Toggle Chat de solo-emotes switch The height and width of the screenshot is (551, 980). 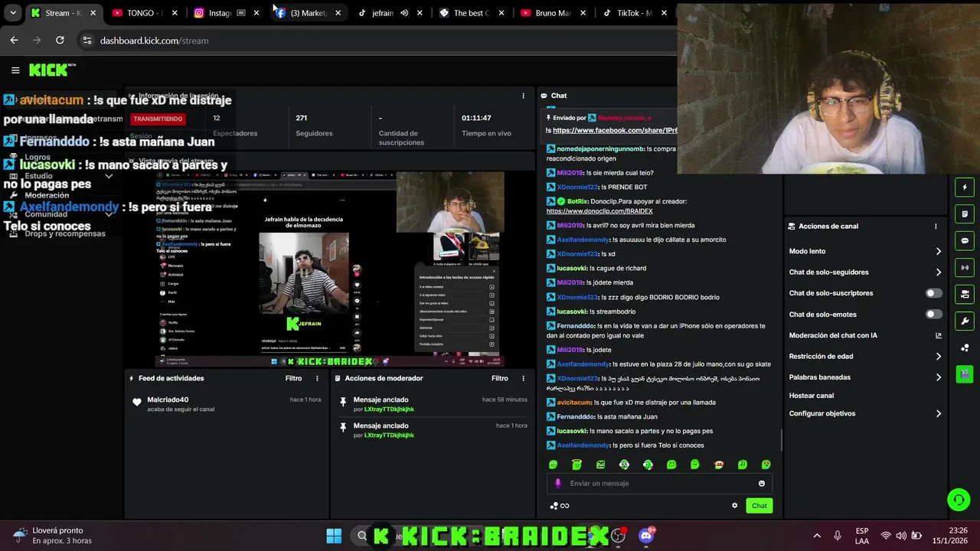click(x=933, y=315)
